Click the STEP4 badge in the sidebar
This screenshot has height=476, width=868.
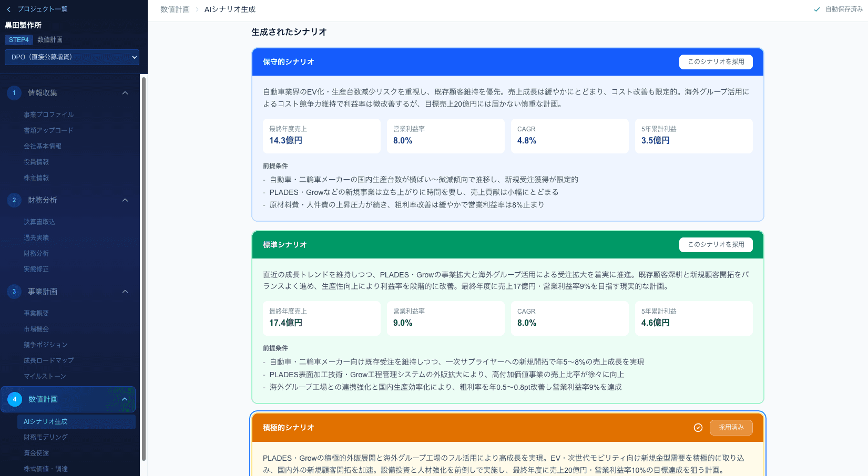[19, 39]
